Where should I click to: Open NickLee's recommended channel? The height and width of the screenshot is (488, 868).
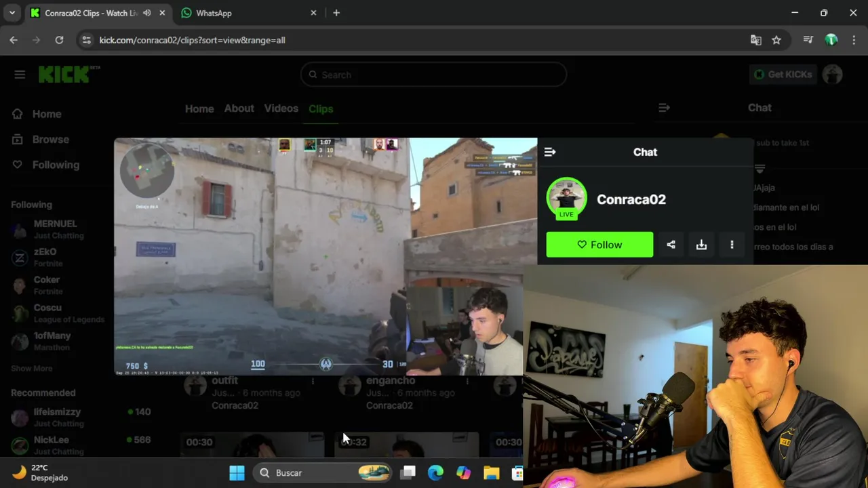pos(81,445)
